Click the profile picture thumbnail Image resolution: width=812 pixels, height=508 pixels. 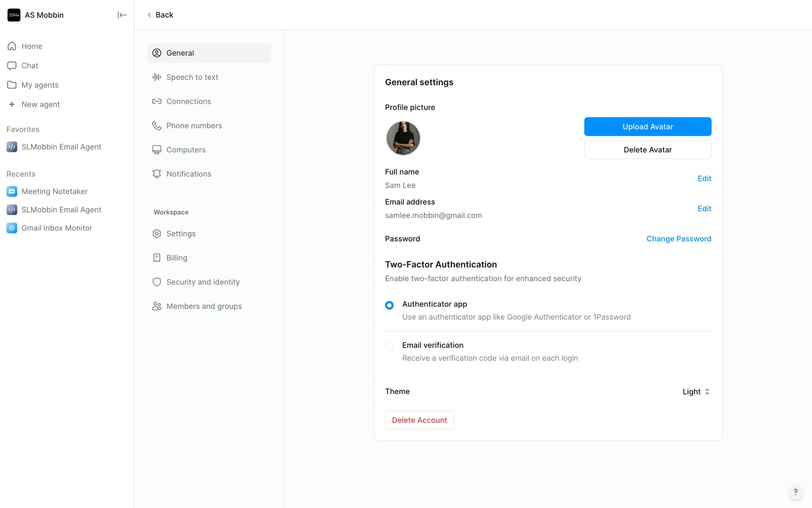pos(403,138)
